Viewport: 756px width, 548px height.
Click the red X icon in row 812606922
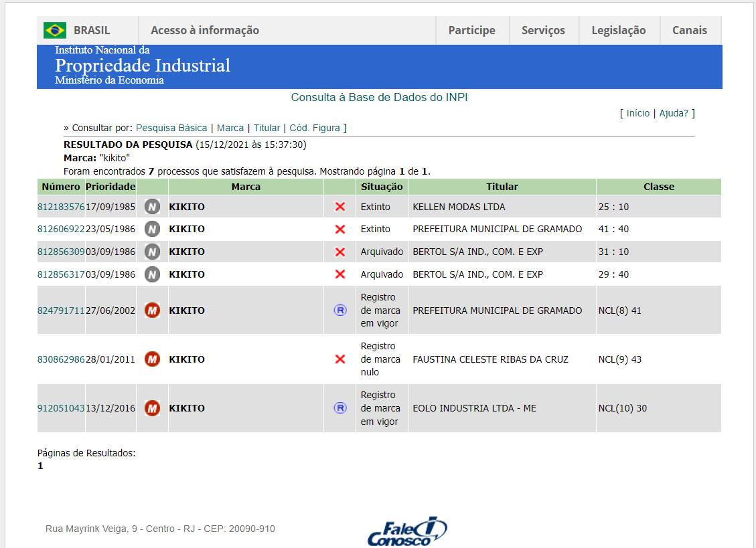coord(340,229)
